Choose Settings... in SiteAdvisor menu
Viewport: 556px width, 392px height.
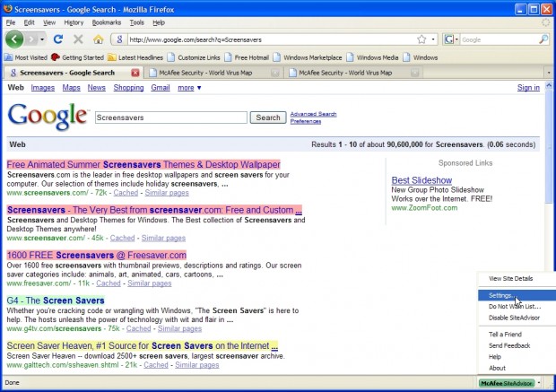tap(517, 295)
